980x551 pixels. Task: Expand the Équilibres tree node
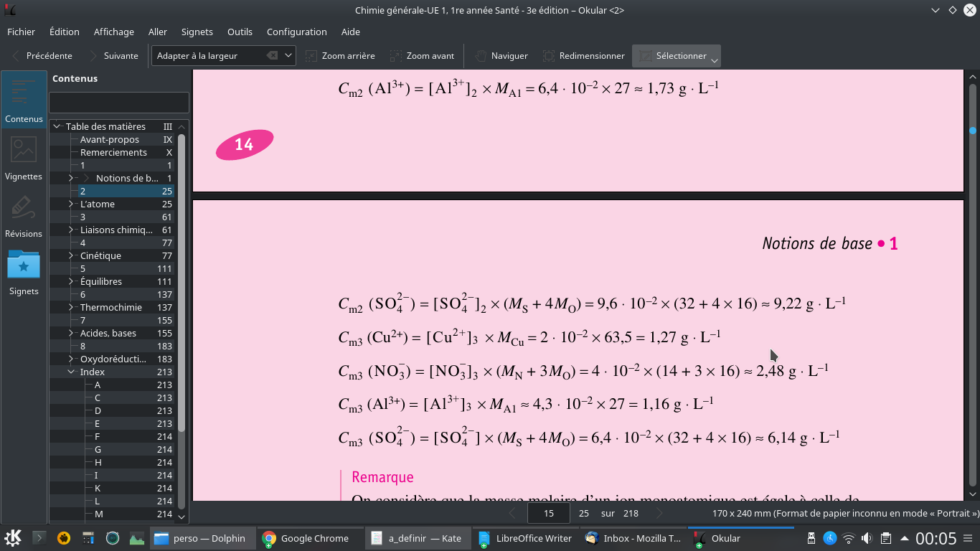71,281
